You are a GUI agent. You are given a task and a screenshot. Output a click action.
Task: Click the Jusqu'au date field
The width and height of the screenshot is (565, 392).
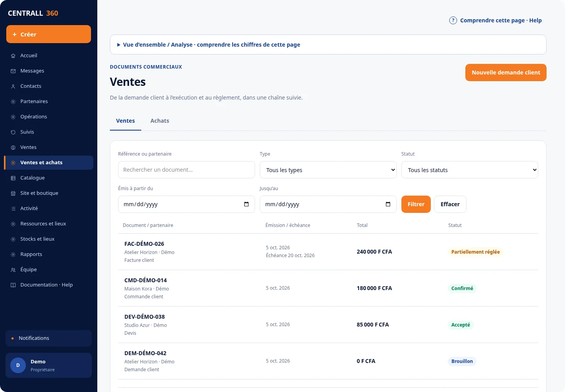[x=328, y=204]
